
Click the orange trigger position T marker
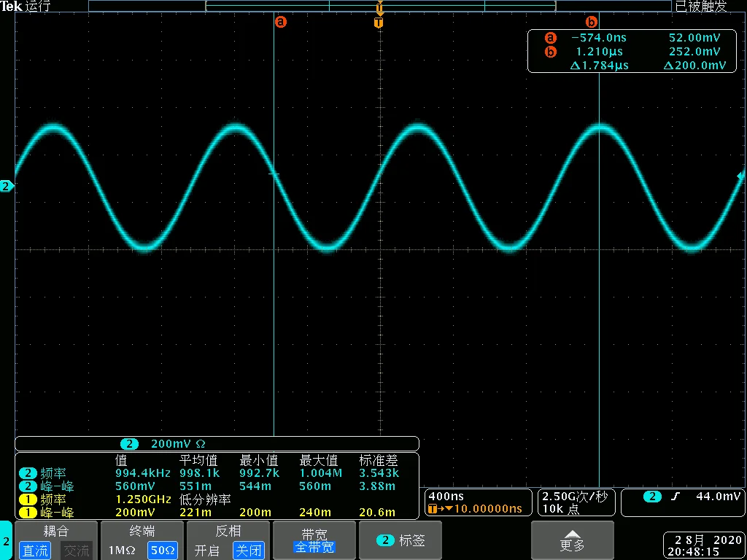378,23
